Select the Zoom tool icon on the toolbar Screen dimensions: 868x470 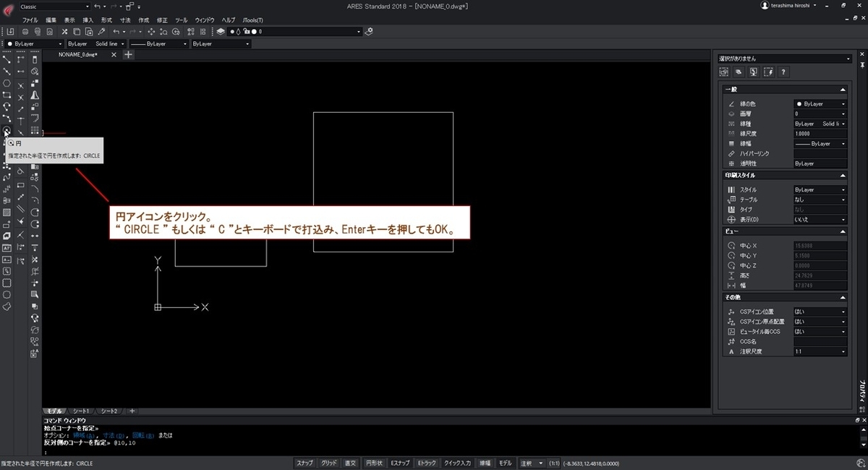tap(164, 32)
